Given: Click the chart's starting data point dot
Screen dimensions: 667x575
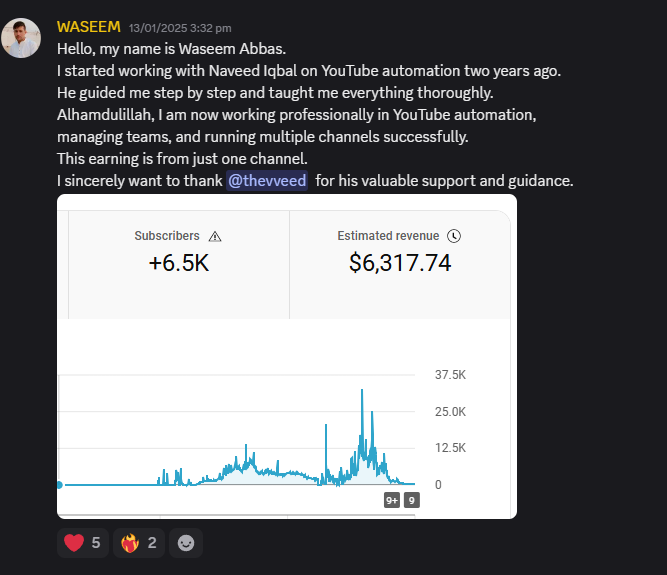Looking at the screenshot, I should pos(59,485).
